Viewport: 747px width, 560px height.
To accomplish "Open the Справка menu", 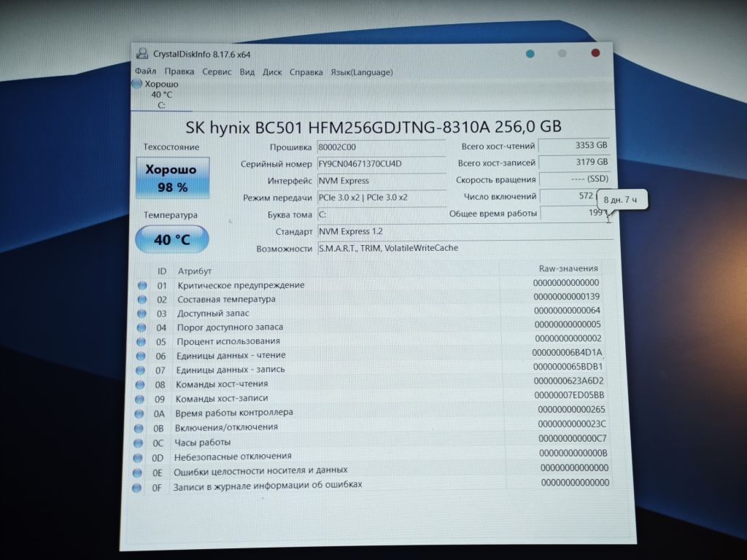I will 306,72.
